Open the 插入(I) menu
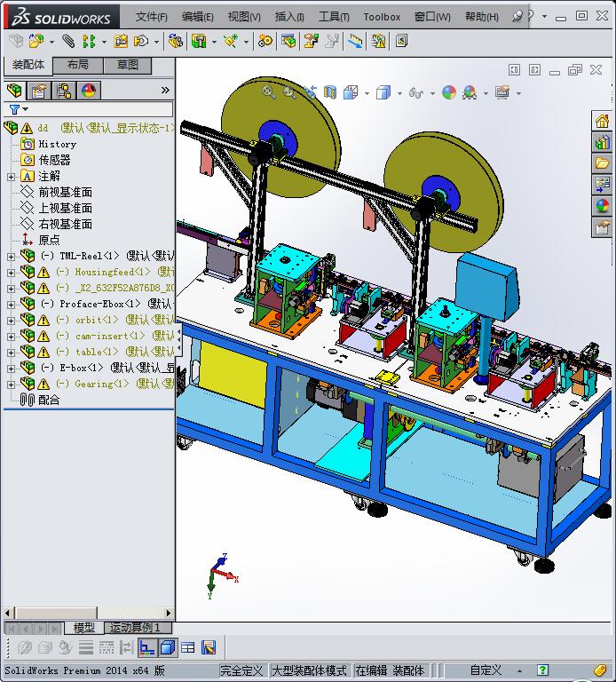Screen dimensions: 616x682 pos(289,17)
